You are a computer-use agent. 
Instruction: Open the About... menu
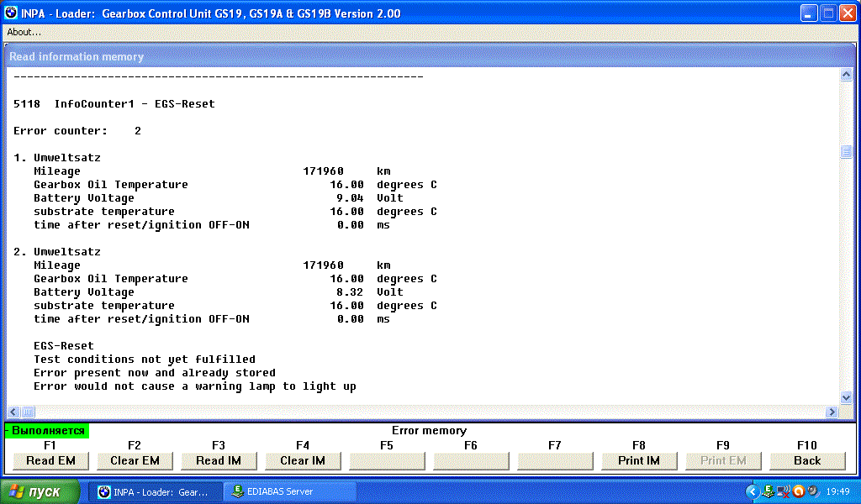pyautogui.click(x=24, y=32)
